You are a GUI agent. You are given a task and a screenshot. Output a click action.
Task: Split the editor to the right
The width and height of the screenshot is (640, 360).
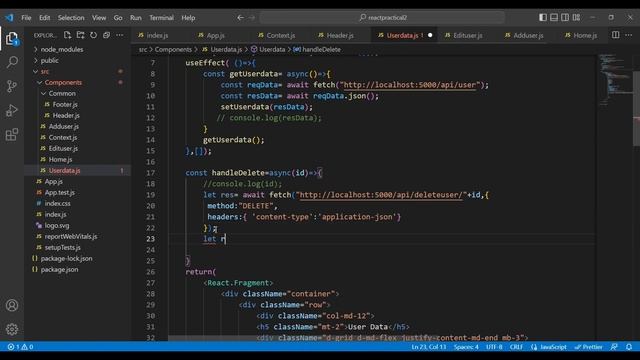(616, 35)
